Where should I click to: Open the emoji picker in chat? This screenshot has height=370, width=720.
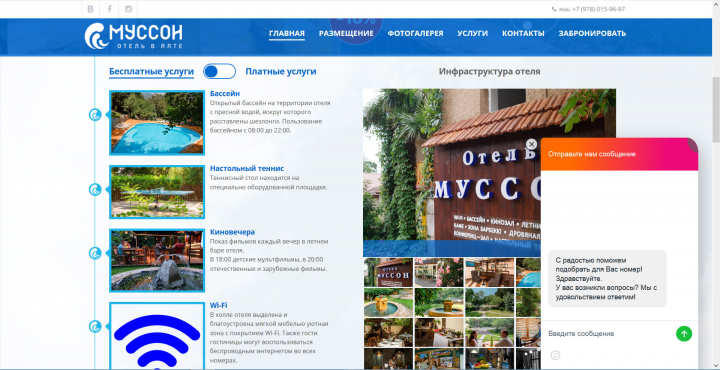click(x=555, y=355)
